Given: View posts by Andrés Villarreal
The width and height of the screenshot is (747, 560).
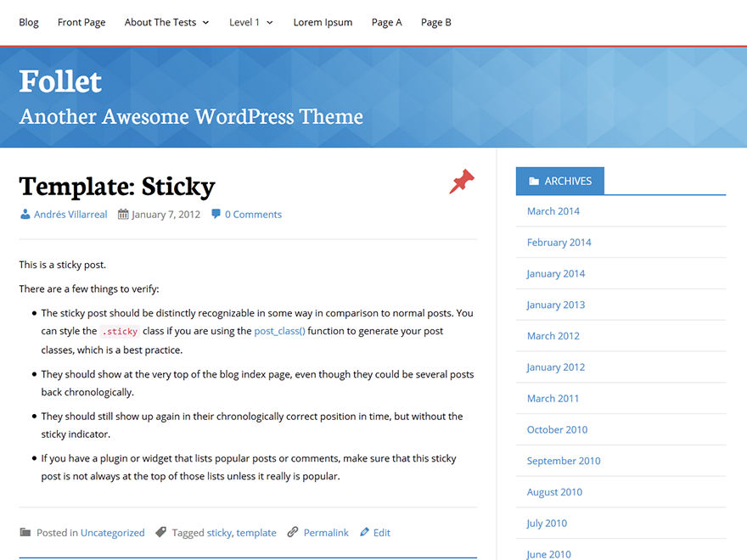Looking at the screenshot, I should [x=70, y=214].
